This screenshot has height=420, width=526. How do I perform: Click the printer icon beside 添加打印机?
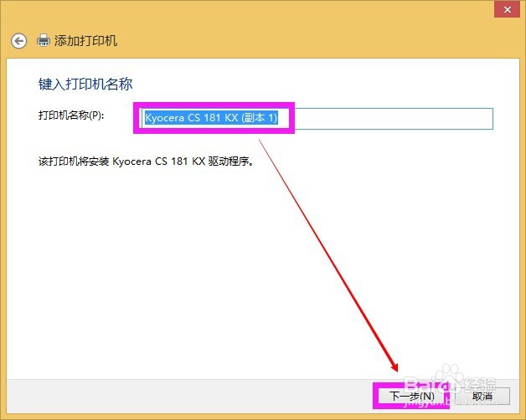(x=44, y=40)
